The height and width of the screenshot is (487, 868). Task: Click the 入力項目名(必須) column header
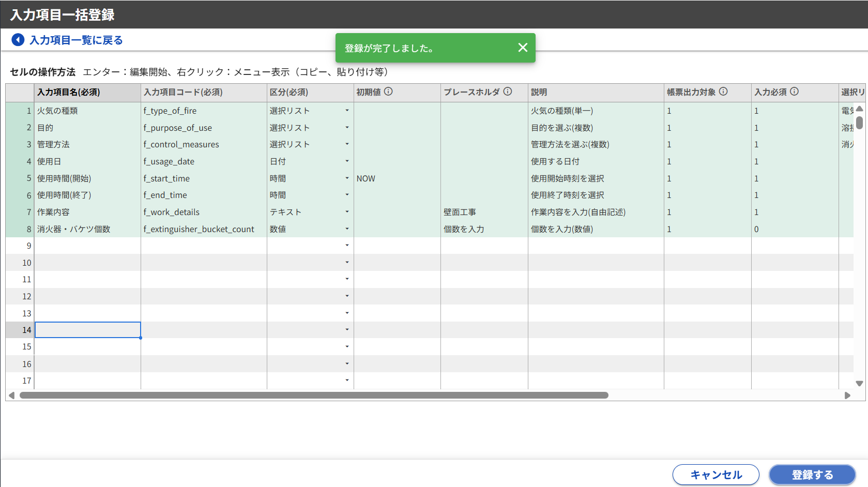[x=87, y=92]
